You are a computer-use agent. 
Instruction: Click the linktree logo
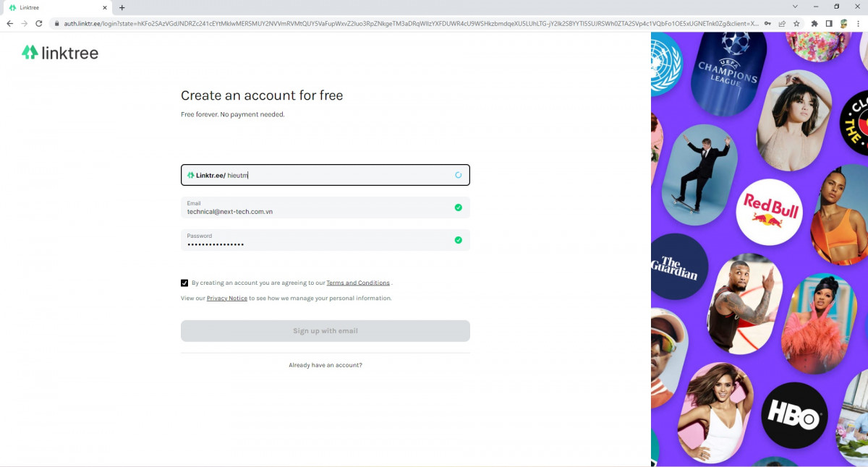(x=60, y=52)
